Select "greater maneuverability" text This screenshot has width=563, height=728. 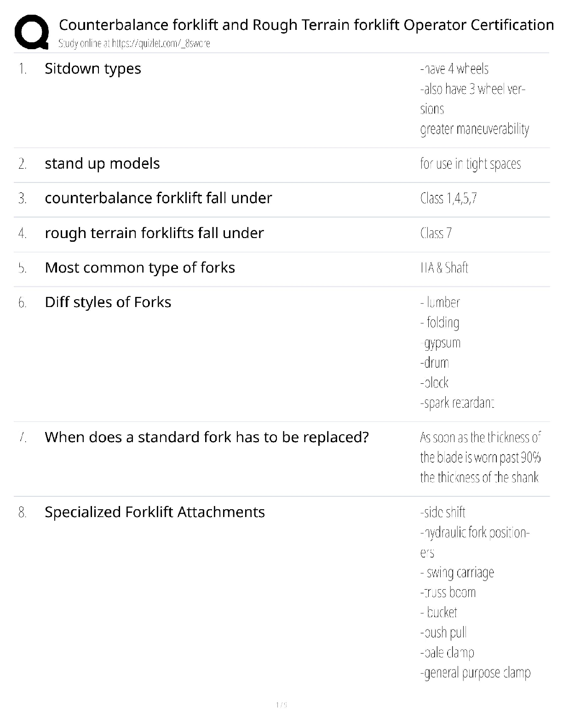474,129
